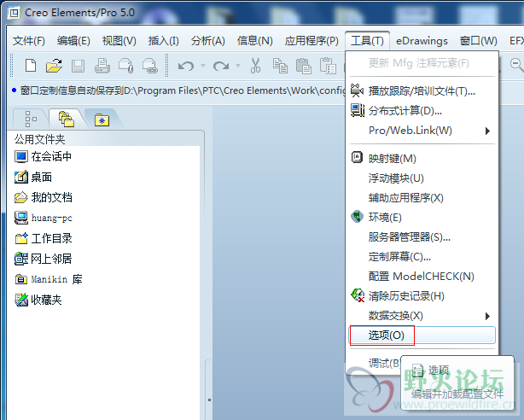Open the 插入(I) menu
The width and height of the screenshot is (524, 420).
[163, 41]
